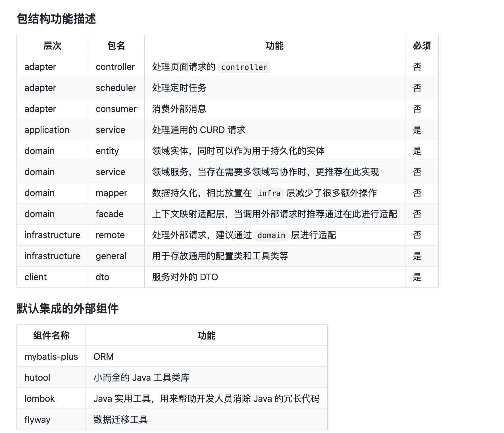Select the 必须 column header
The height and width of the screenshot is (433, 504).
pos(422,46)
